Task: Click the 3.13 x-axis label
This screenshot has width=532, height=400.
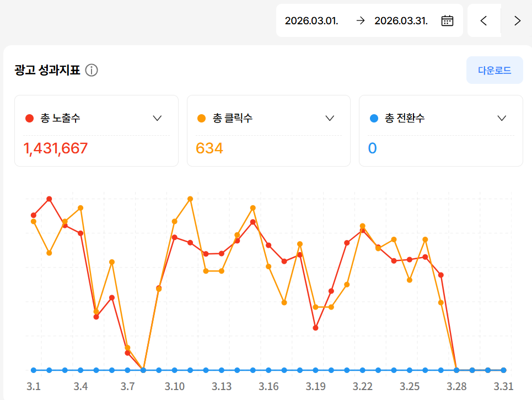Action: pos(222,386)
